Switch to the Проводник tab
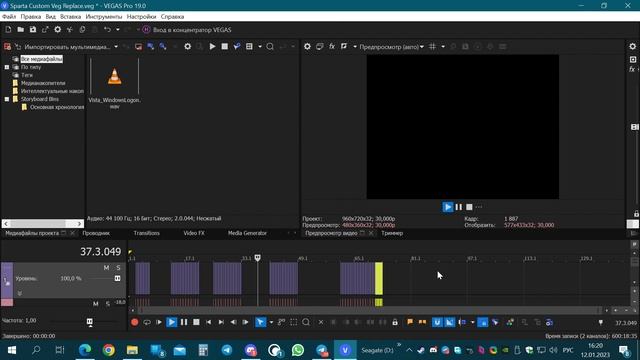The width and height of the screenshot is (640, 360). [x=96, y=233]
